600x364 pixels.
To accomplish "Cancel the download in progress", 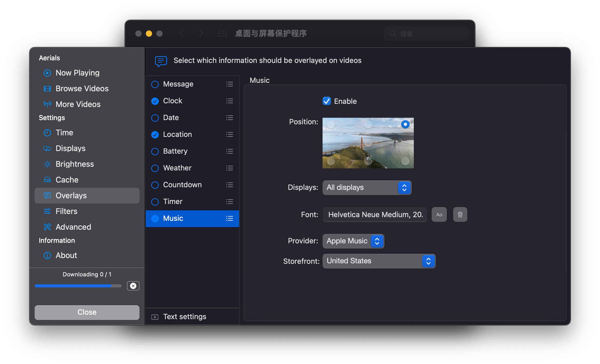I will [x=133, y=286].
